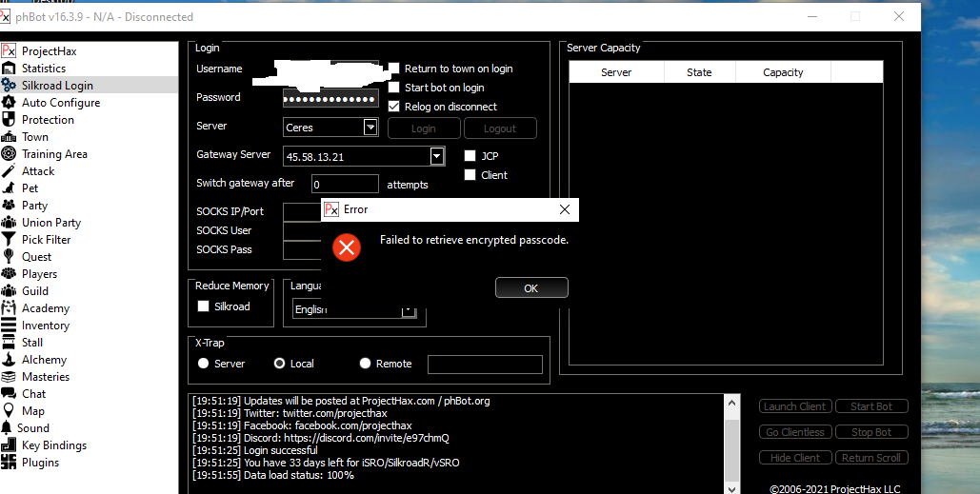Open the Inventory icon in sidebar
The image size is (980, 494).
coord(10,326)
